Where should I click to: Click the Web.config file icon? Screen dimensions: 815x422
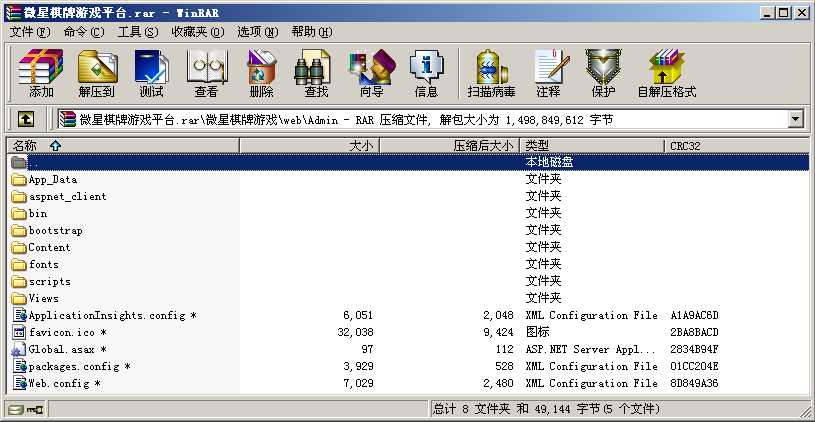[x=20, y=384]
